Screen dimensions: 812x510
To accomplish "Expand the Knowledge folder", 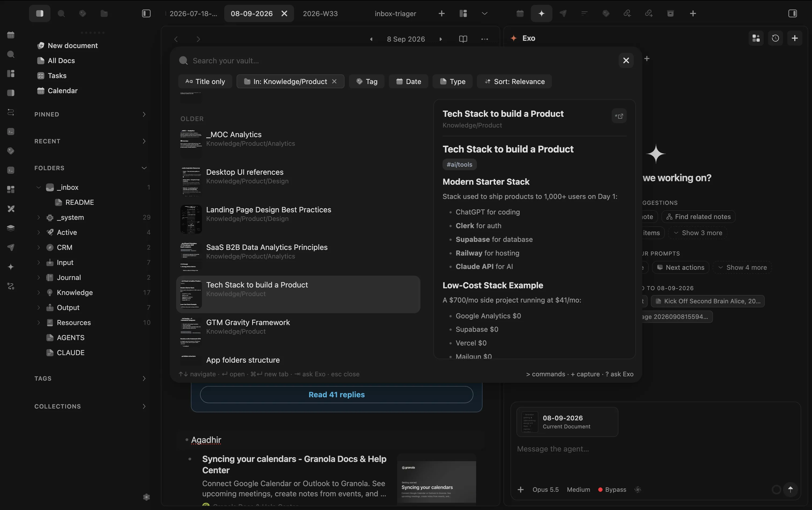I will click(x=38, y=293).
